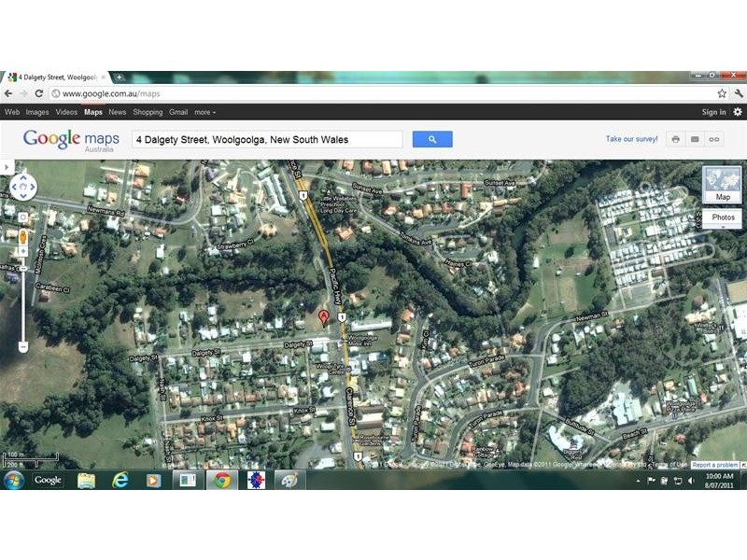747x560 pixels.
Task: Select the Street View pegman icon
Action: point(22,237)
